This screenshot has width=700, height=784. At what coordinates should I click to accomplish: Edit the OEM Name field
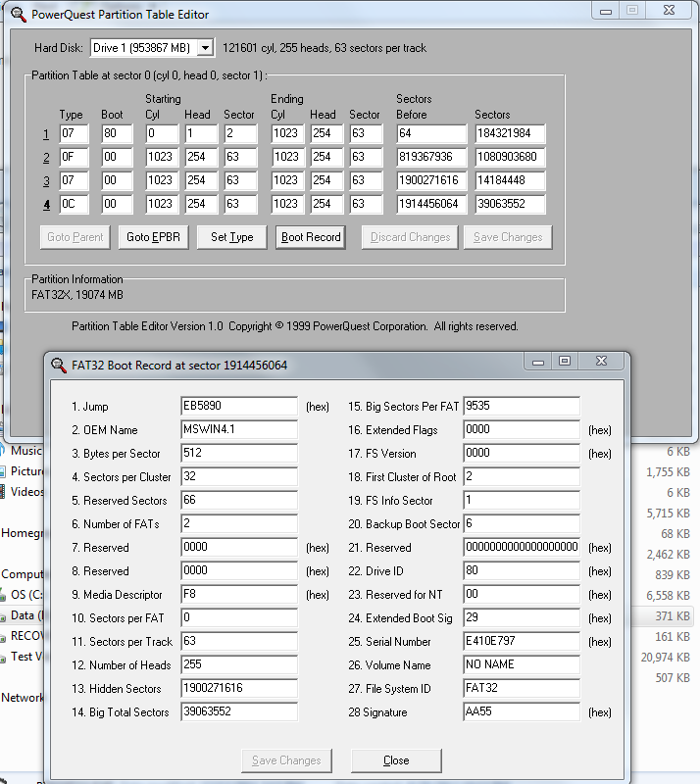coord(238,430)
